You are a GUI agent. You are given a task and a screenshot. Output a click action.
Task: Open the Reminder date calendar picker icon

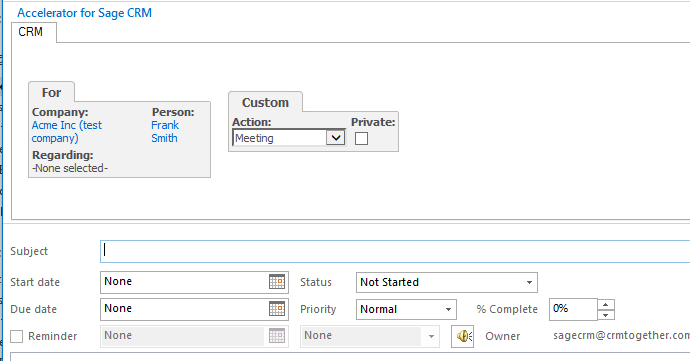pos(277,336)
